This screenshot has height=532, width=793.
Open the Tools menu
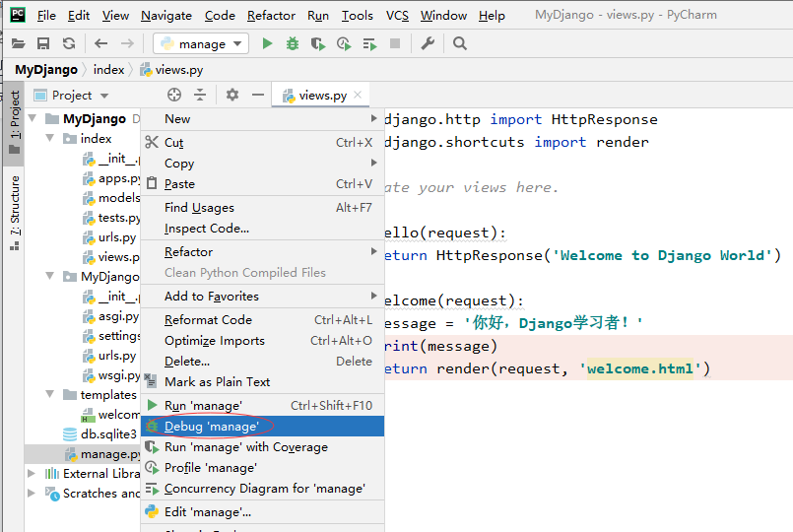[357, 16]
